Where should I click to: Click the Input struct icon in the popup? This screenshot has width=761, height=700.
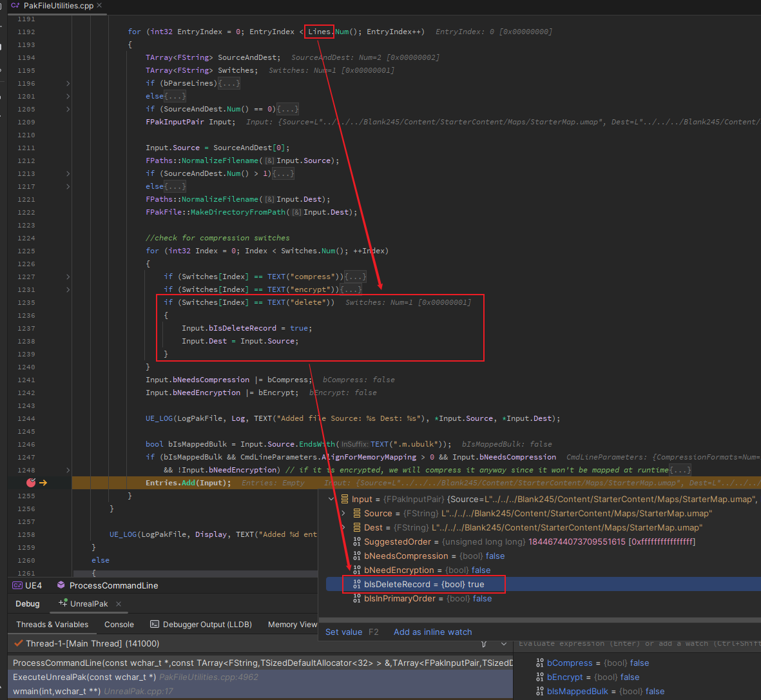[345, 500]
